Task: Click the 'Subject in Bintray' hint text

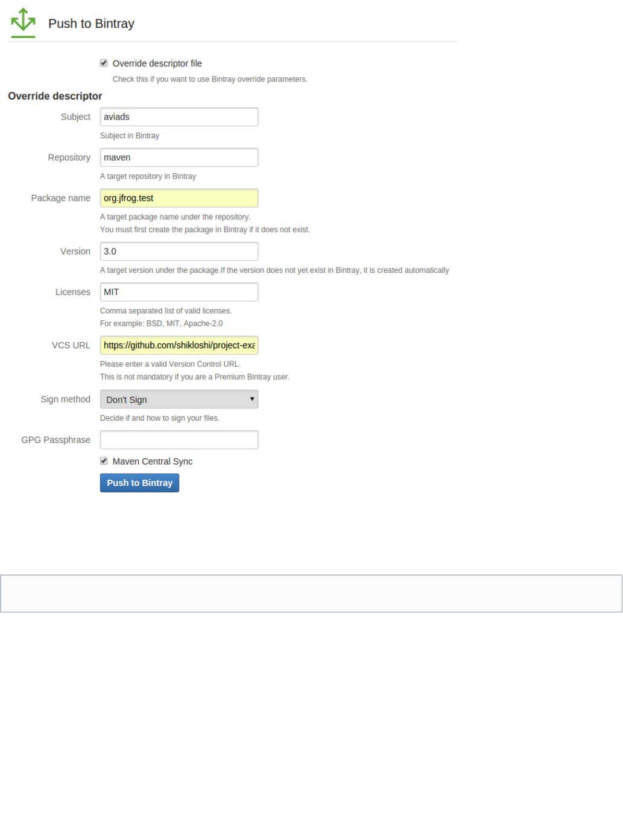Action: pyautogui.click(x=130, y=136)
